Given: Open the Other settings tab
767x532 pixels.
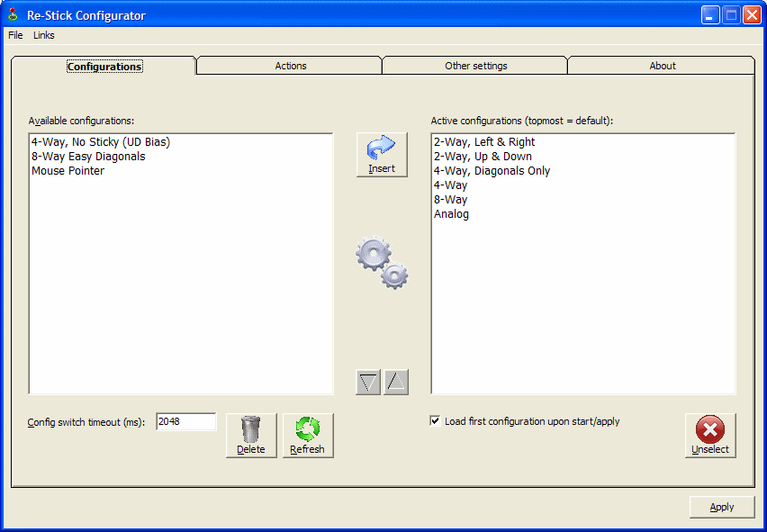Looking at the screenshot, I should (x=475, y=66).
